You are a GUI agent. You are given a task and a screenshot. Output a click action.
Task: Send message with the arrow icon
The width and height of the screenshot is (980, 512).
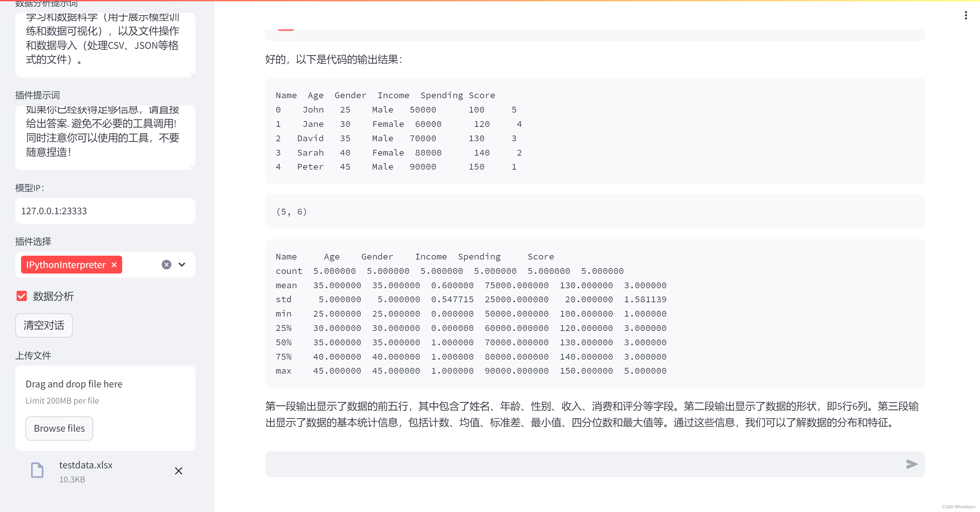tap(911, 464)
